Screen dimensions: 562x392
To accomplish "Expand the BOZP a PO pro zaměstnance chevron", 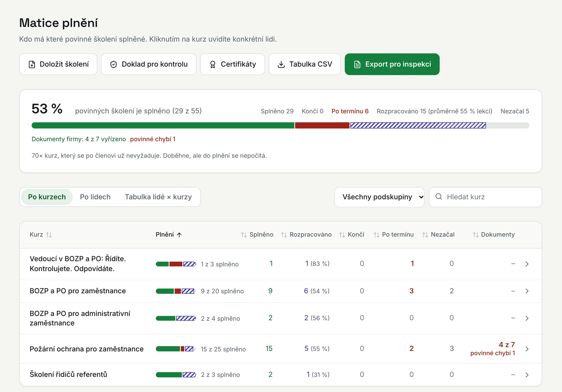I will click(527, 291).
